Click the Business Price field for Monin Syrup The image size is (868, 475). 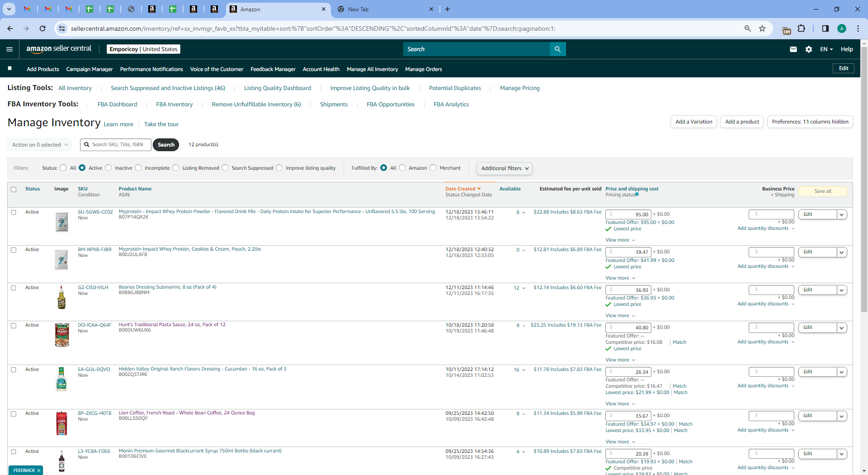click(771, 454)
